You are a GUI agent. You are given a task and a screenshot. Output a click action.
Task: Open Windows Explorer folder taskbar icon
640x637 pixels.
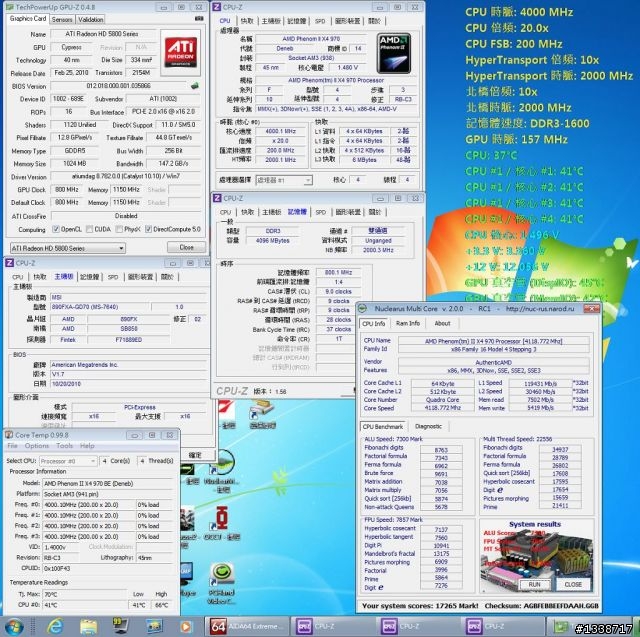tap(88, 627)
